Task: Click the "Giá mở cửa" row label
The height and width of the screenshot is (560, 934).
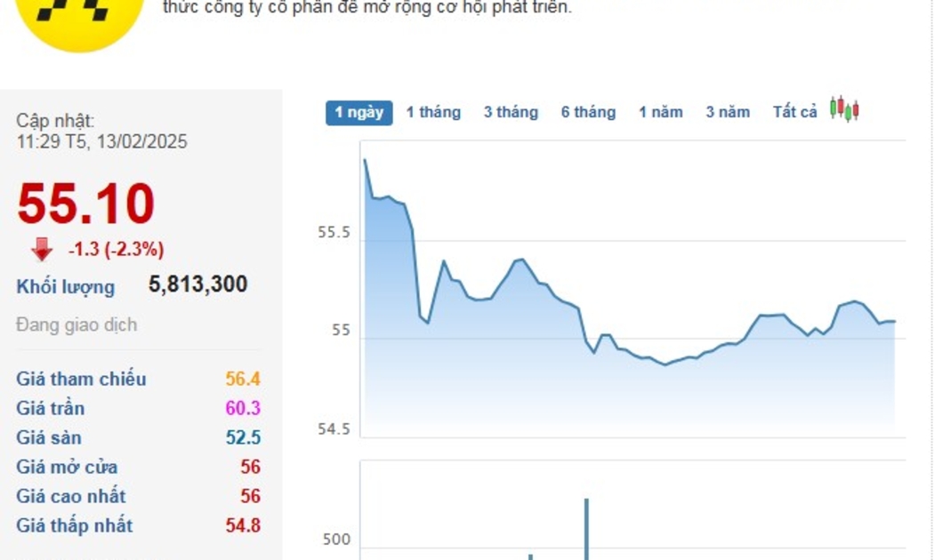Action: [x=67, y=467]
